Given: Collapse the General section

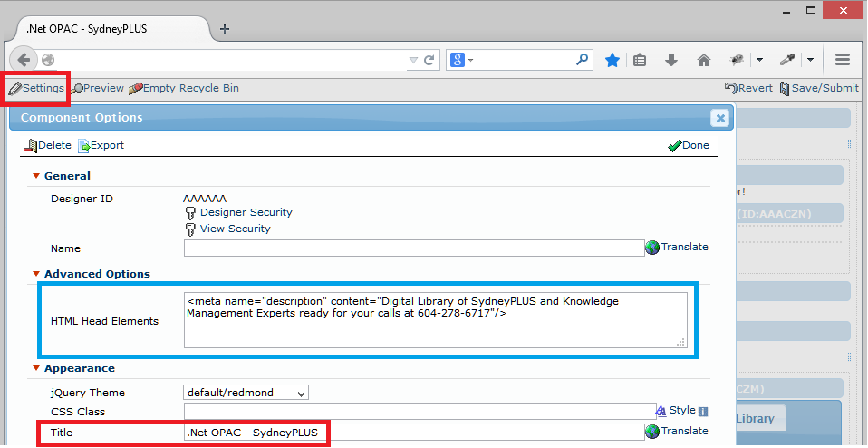Looking at the screenshot, I should 36,176.
